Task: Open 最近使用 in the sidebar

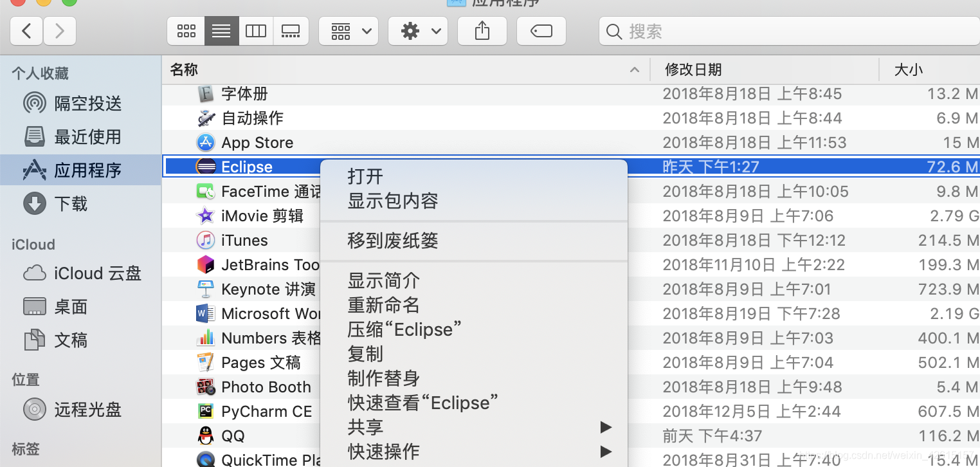Action: click(80, 136)
